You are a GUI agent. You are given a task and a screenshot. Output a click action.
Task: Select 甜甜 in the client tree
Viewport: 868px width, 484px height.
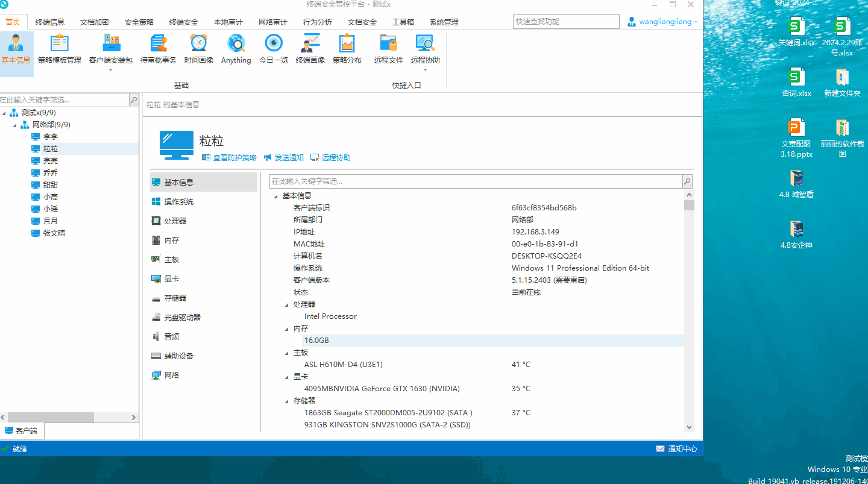click(51, 185)
